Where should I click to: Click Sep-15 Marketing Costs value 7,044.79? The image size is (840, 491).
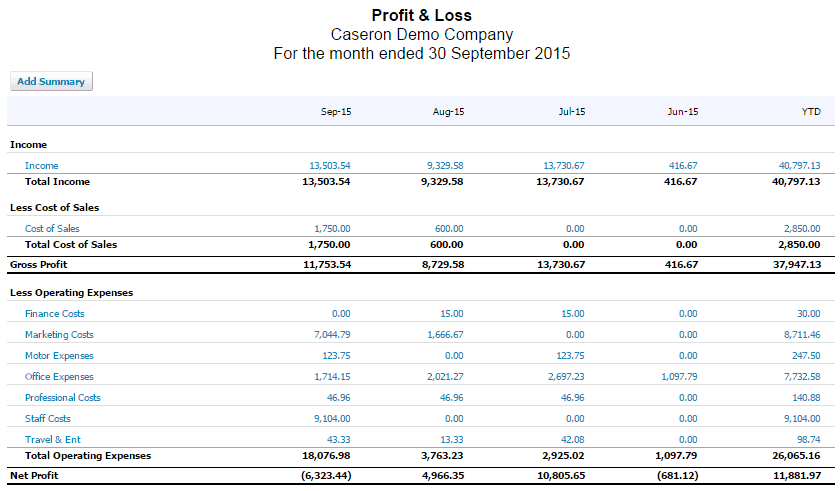[332, 335]
